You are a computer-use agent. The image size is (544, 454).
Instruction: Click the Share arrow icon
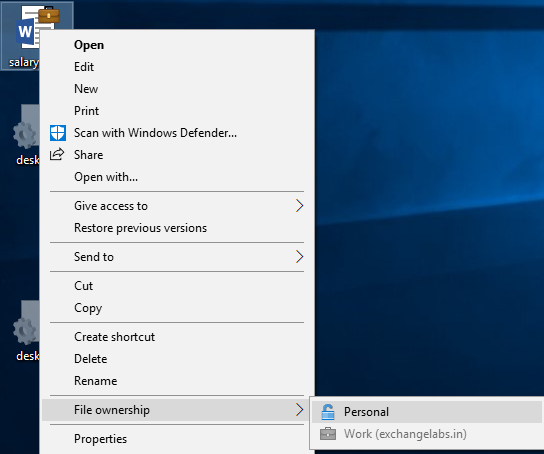coord(57,154)
